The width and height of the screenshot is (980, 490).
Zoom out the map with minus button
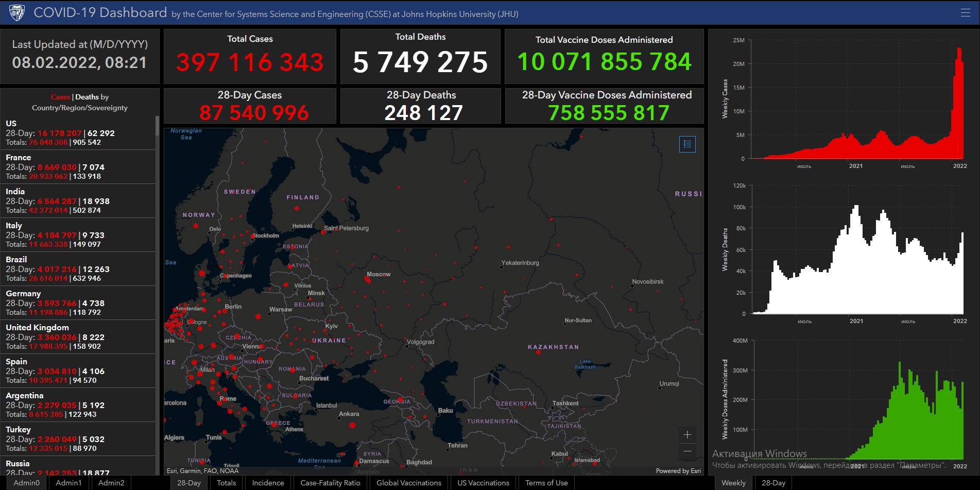click(x=687, y=451)
